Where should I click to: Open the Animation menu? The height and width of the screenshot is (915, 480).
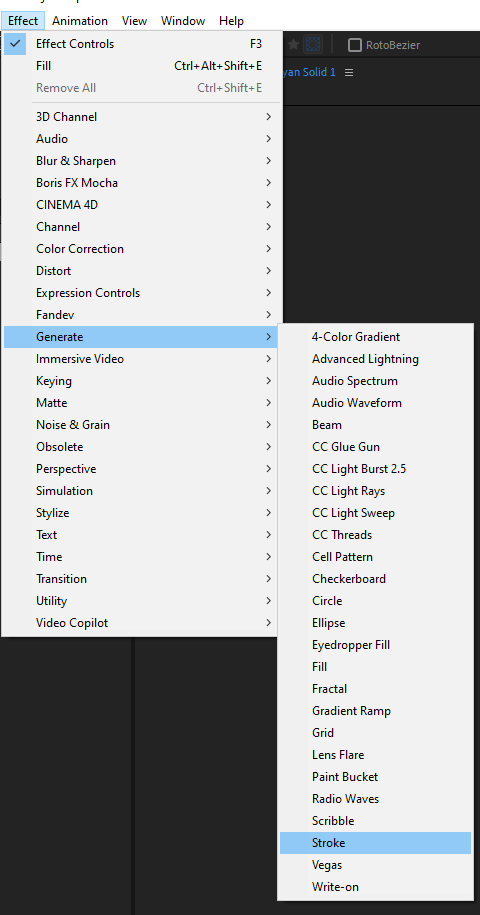coord(80,21)
